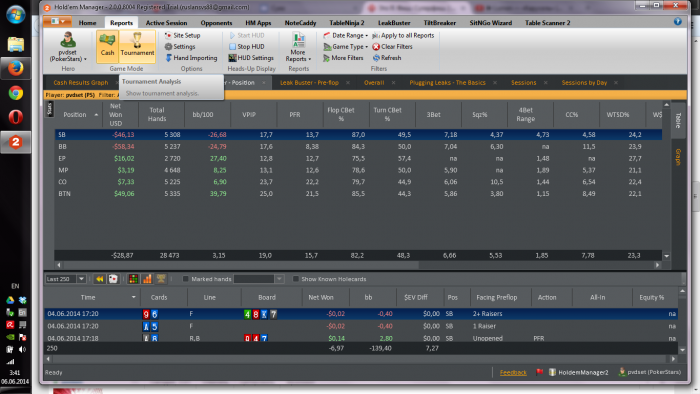Select the hand with 2+ Raisers

tap(361, 314)
